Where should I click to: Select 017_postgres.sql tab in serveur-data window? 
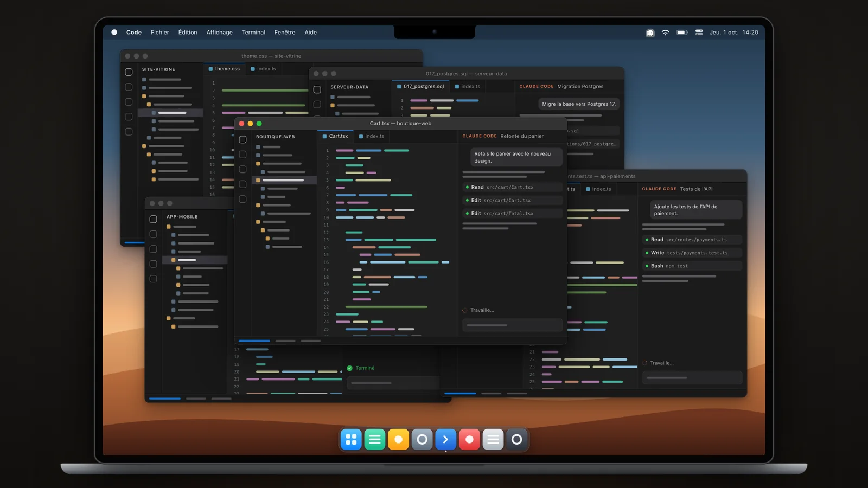tap(420, 86)
